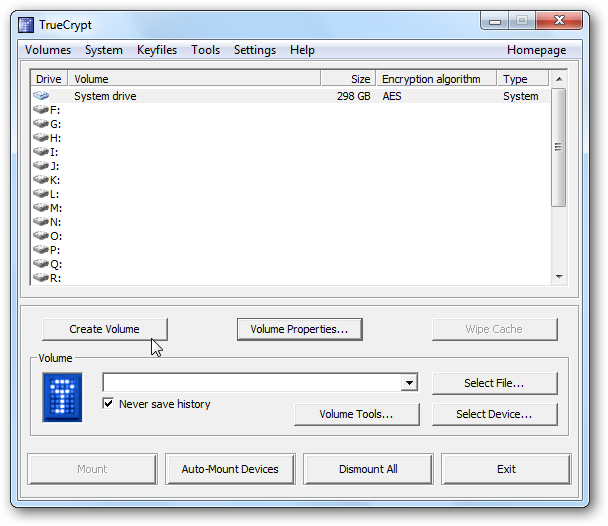This screenshot has height=526, width=608.
Task: Open Volume Properties dialog
Action: [x=300, y=329]
